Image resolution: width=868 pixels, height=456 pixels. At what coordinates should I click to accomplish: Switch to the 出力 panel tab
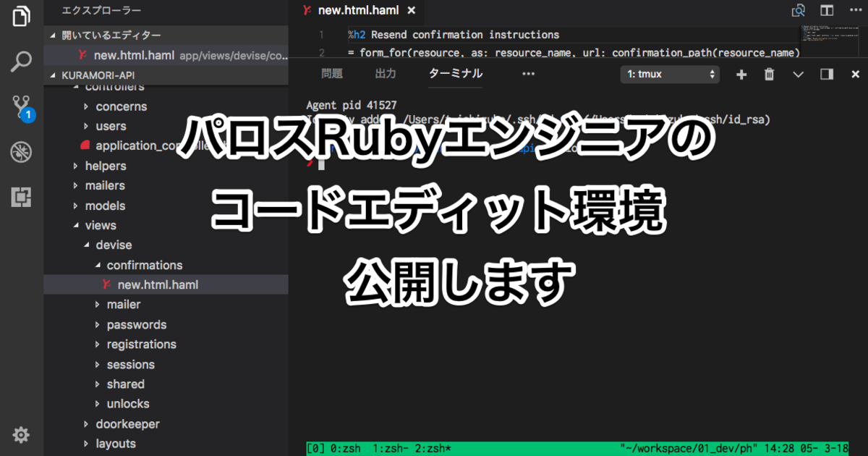(386, 74)
